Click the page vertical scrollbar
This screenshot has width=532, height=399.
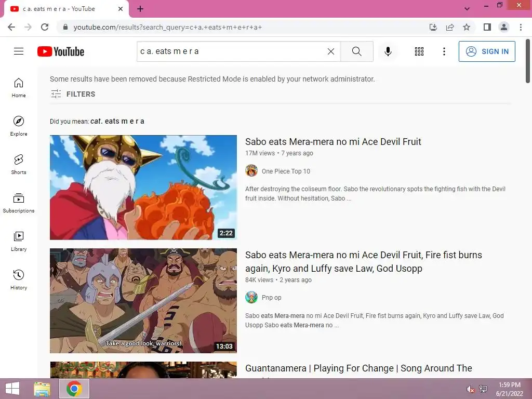point(528,61)
